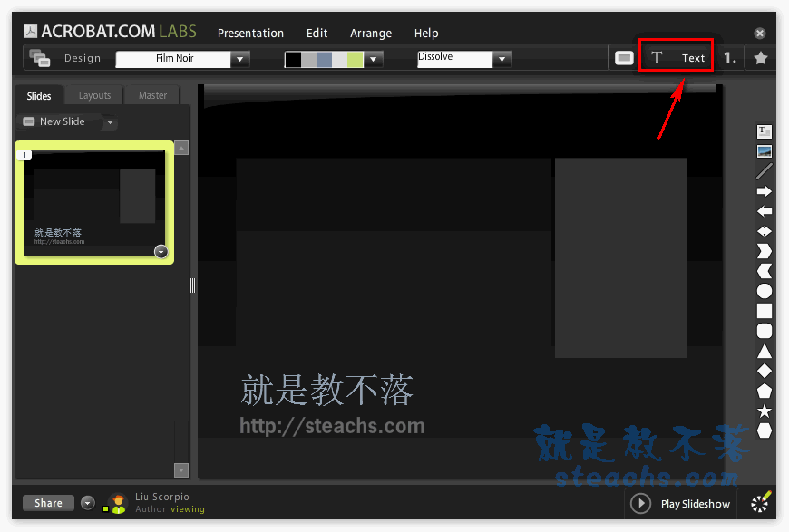Image resolution: width=789 pixels, height=532 pixels.
Task: Click the gray picture placeholder on slide
Action: (x=620, y=258)
